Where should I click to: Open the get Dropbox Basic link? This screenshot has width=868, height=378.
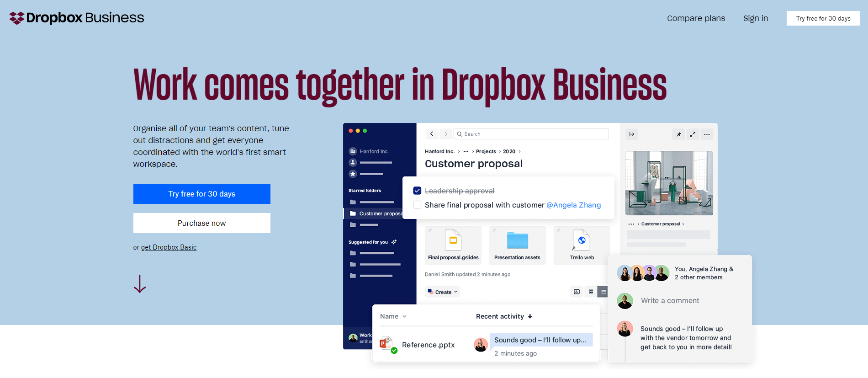169,247
